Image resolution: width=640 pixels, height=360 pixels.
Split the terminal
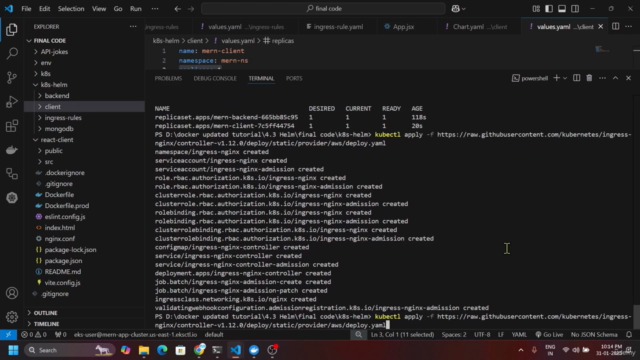coord(576,78)
